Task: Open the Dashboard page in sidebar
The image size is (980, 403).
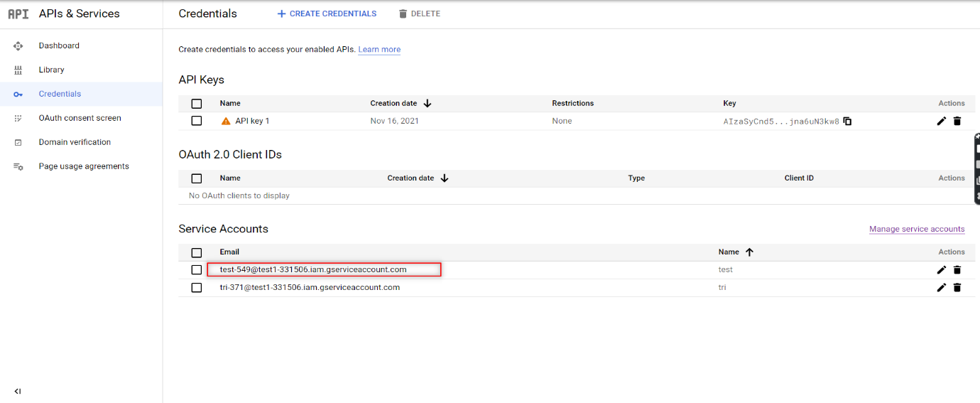Action: (59, 45)
